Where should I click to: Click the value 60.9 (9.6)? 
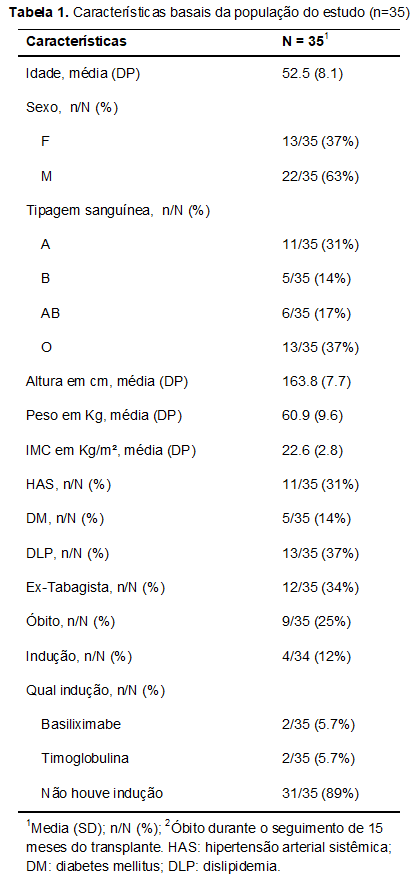312,416
